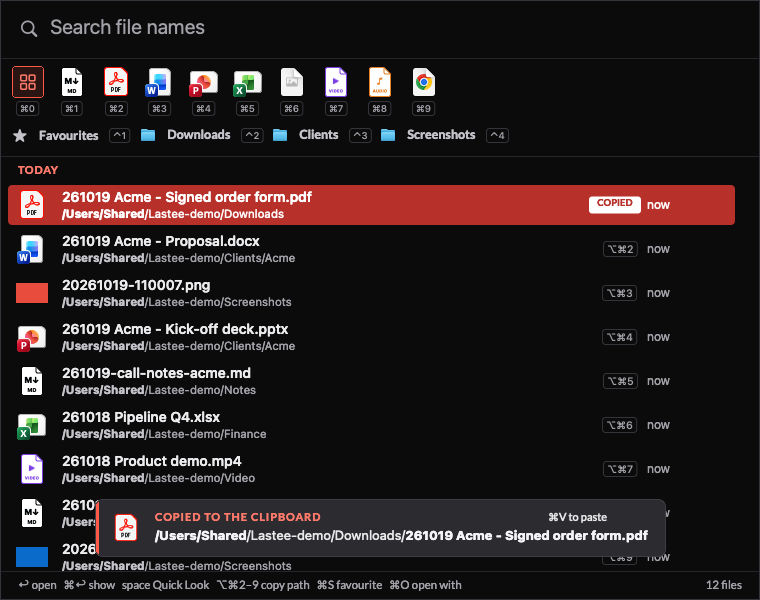Select 261019-call-notes-acme.md row
This screenshot has width=760, height=600.
click(371, 381)
